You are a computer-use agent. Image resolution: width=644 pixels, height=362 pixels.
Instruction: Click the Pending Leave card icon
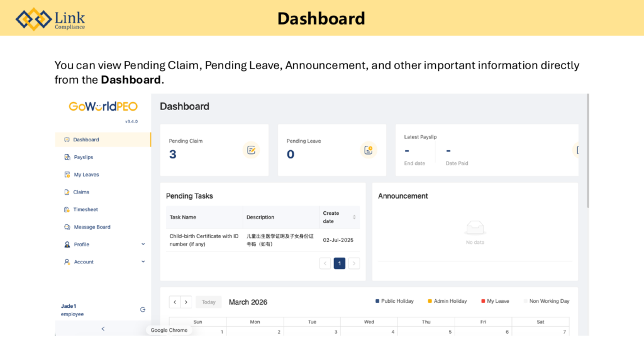[x=369, y=150]
